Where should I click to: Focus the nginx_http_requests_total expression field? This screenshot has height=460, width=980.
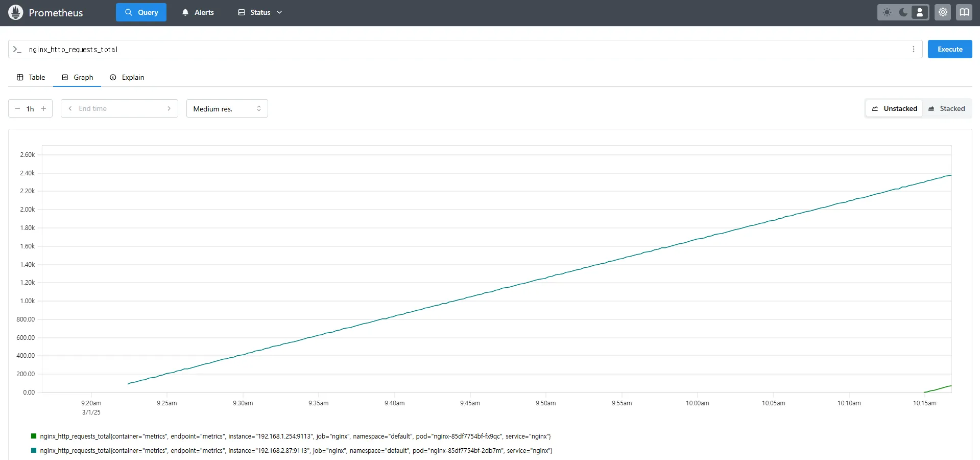pyautogui.click(x=465, y=50)
